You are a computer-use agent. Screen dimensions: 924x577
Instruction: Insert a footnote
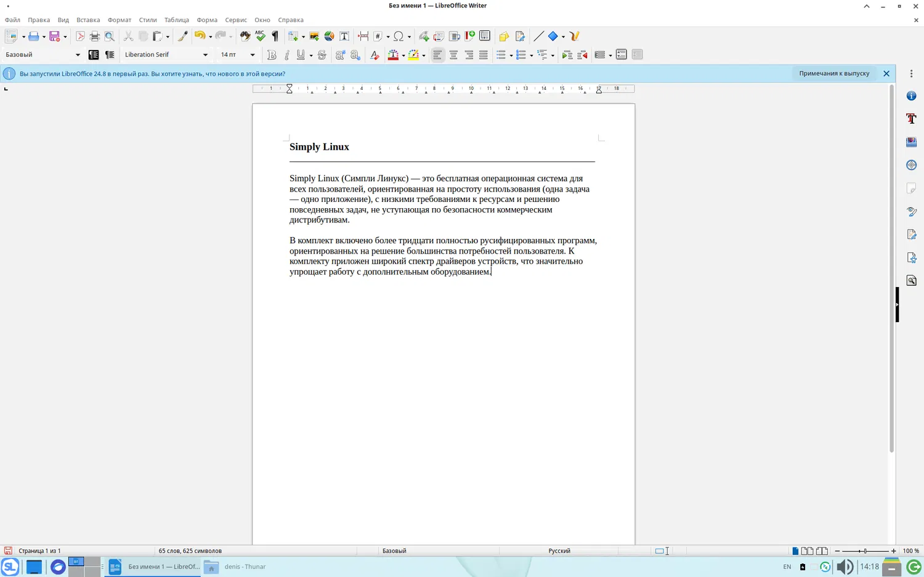tap(439, 36)
